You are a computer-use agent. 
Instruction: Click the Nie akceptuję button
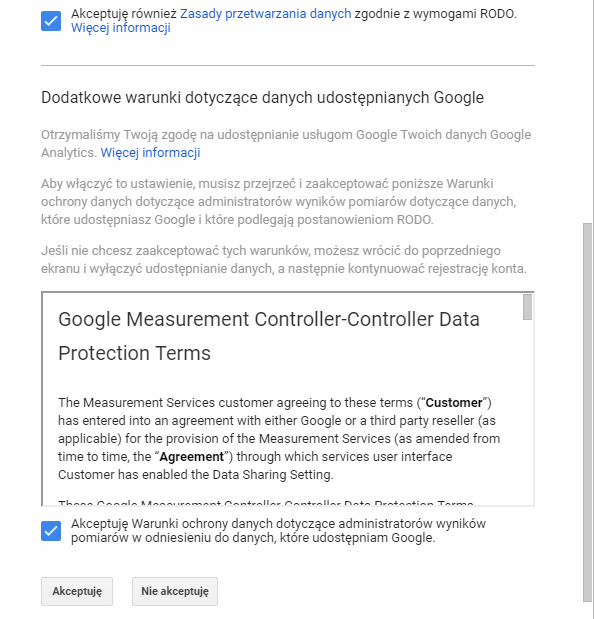[175, 591]
